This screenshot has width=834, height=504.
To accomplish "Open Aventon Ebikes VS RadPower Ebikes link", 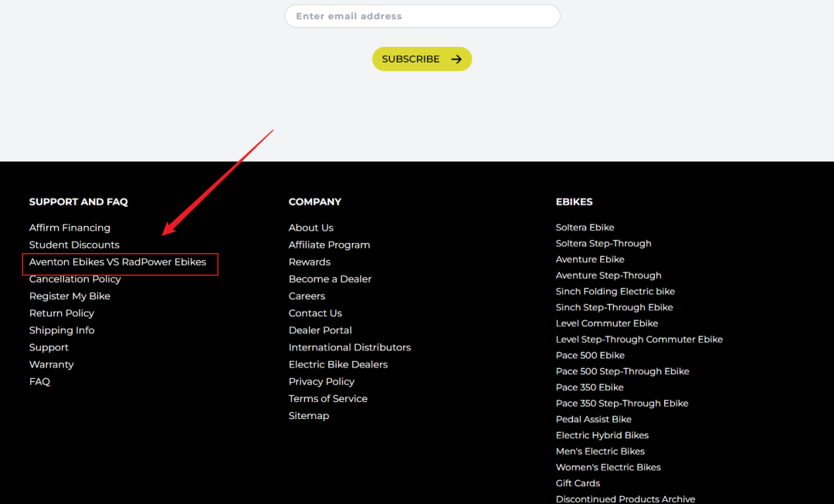I will pyautogui.click(x=117, y=262).
